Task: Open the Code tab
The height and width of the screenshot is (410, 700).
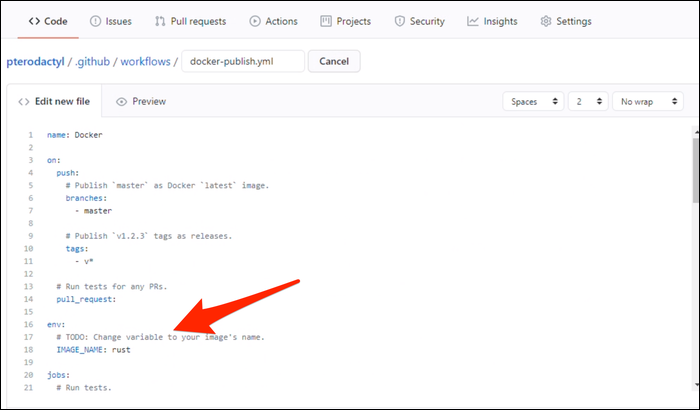Action: (x=48, y=21)
